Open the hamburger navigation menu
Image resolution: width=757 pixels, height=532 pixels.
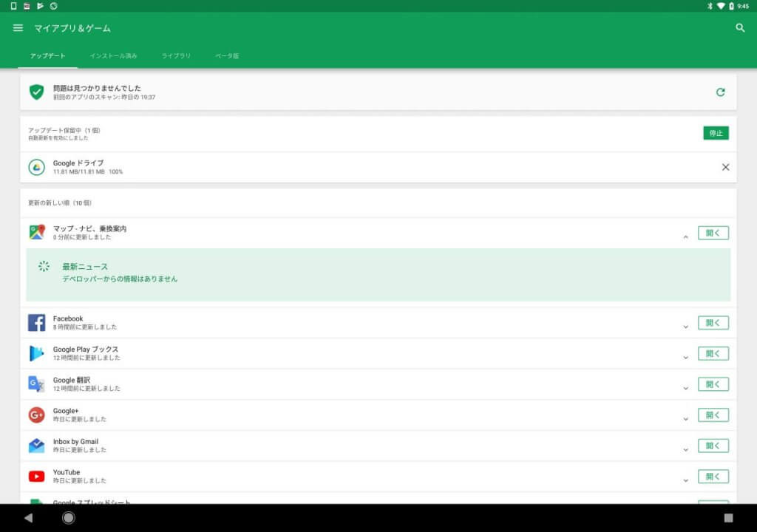[x=18, y=28]
